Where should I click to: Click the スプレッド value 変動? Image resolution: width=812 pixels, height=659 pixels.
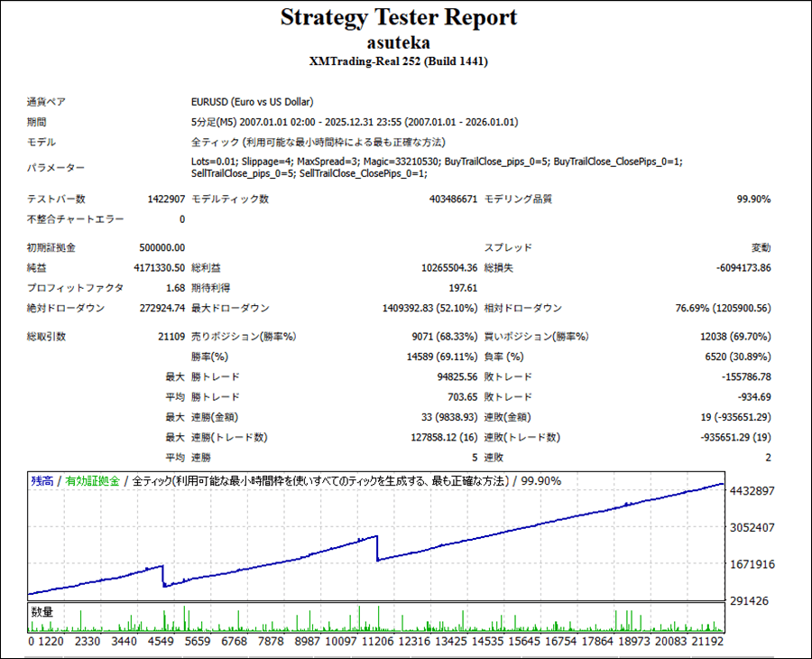coord(761,247)
